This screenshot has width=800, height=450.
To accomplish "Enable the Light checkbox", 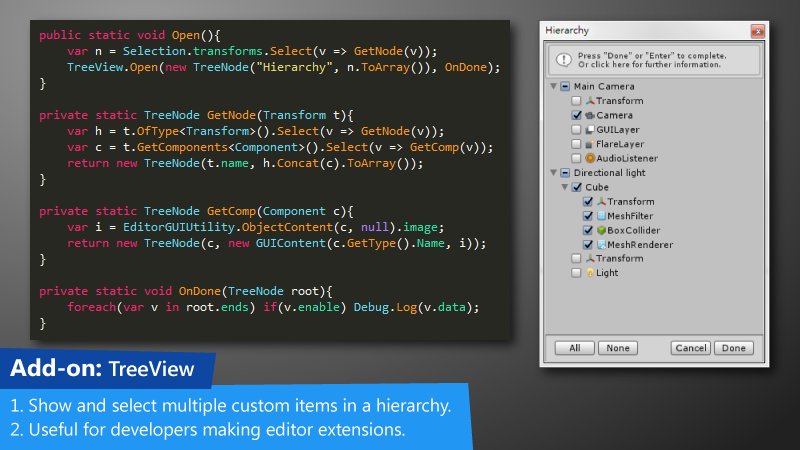I will click(577, 273).
